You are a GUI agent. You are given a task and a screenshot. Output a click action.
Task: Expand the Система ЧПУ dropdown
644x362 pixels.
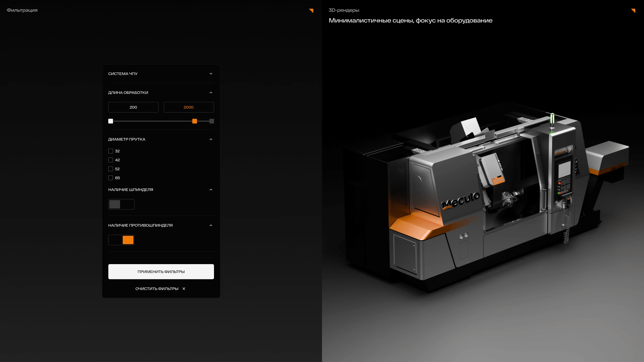[211, 74]
